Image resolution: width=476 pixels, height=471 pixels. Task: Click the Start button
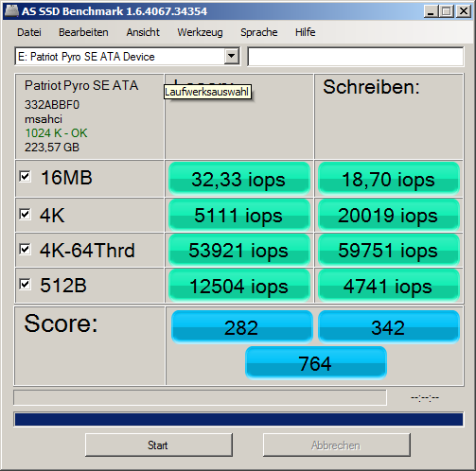pyautogui.click(x=159, y=445)
